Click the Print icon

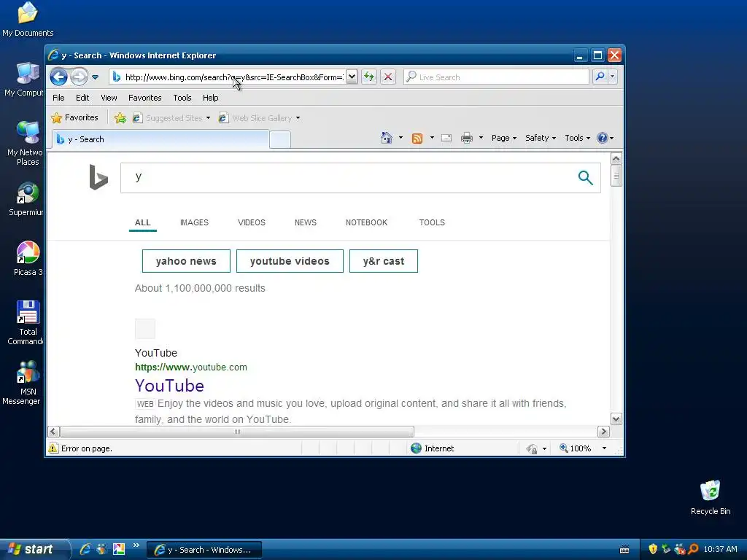[467, 138]
